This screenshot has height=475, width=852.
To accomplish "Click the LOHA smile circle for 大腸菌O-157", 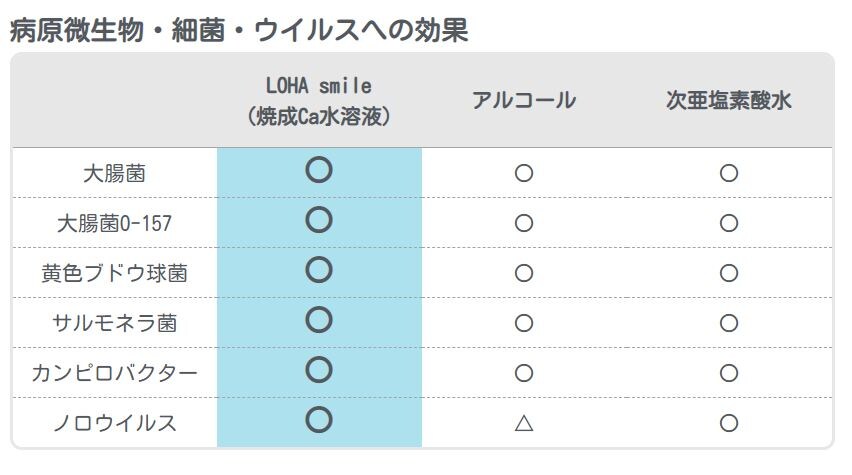I will pyautogui.click(x=318, y=220).
